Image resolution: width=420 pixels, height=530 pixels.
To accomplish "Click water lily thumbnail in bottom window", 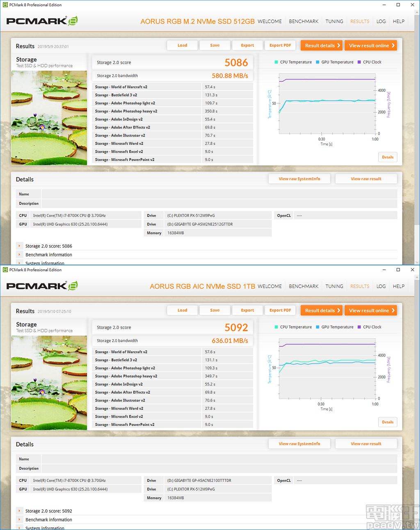I will click(x=49, y=383).
